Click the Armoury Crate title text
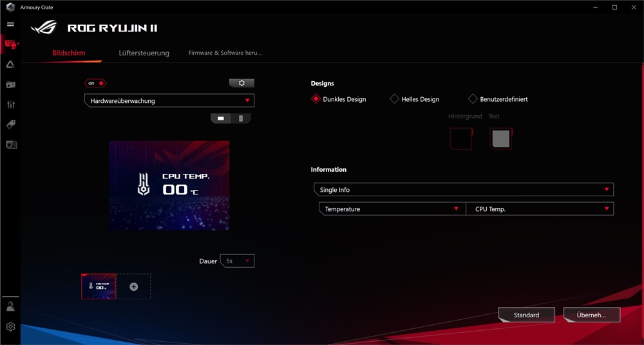Image resolution: width=644 pixels, height=345 pixels. point(37,7)
